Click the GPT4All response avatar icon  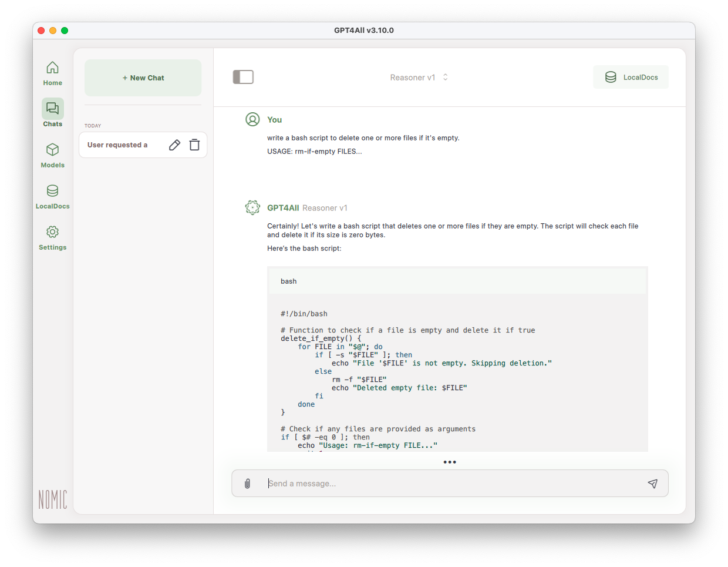click(x=252, y=207)
